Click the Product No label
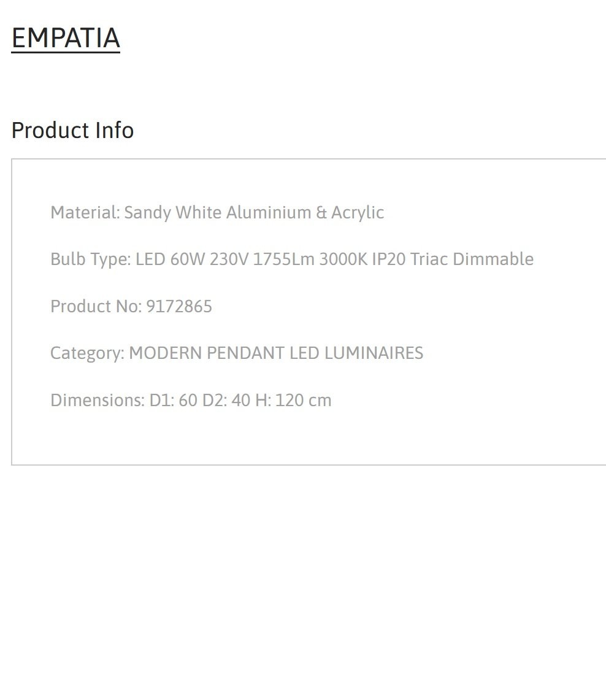 tap(96, 306)
